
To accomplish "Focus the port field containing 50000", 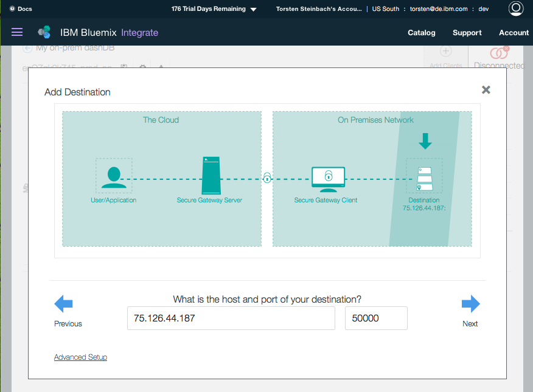I will pos(376,318).
